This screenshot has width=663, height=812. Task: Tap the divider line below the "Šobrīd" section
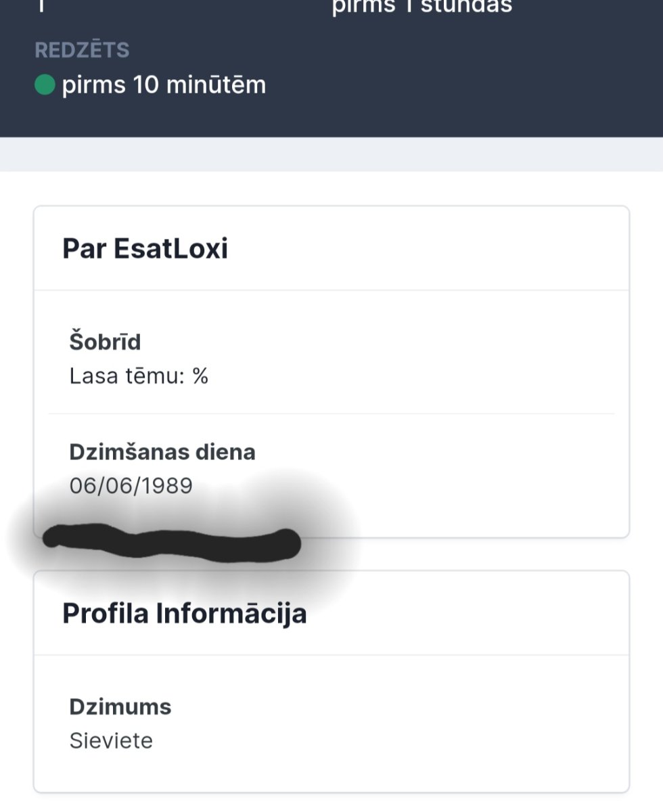(331, 413)
